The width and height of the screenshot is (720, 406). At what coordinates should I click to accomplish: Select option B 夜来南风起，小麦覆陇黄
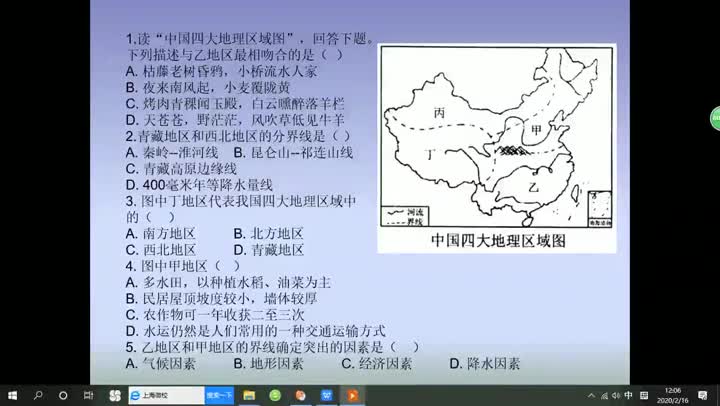click(208, 87)
